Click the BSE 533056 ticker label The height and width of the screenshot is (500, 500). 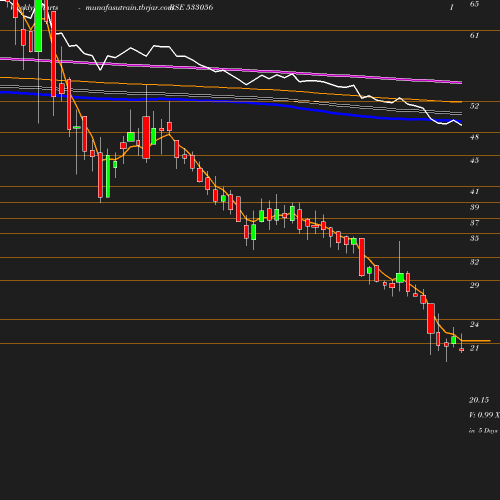point(192,7)
